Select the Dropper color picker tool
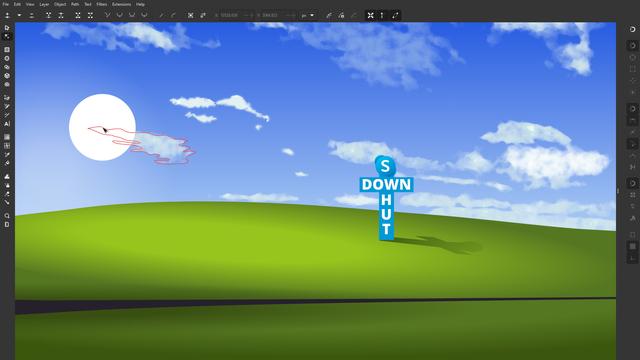Screen dimensions: 640x360 point(7,155)
